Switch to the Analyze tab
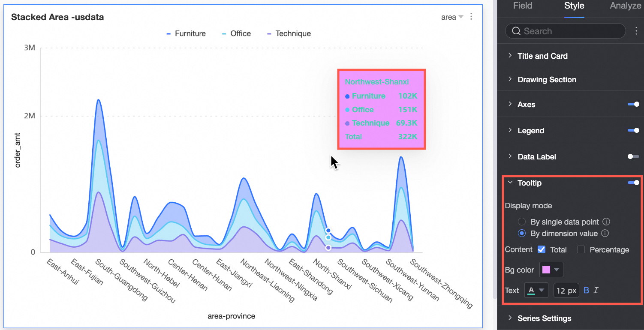The height and width of the screenshot is (330, 644). [626, 6]
